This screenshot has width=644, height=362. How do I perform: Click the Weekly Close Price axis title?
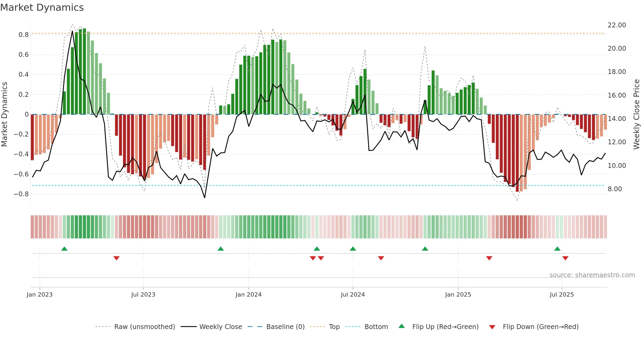pos(636,114)
